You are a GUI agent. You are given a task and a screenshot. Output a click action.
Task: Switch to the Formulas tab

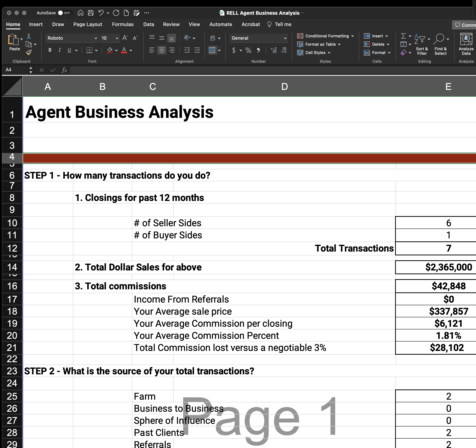tap(123, 24)
